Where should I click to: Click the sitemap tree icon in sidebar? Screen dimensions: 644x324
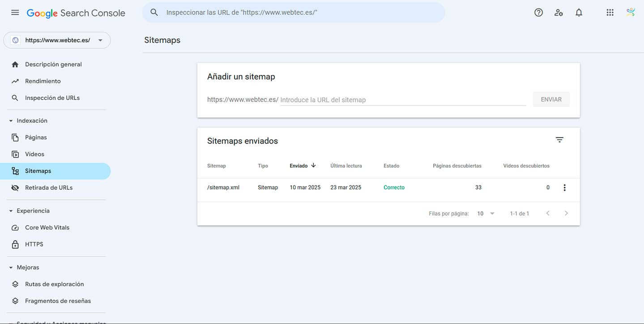pos(15,171)
